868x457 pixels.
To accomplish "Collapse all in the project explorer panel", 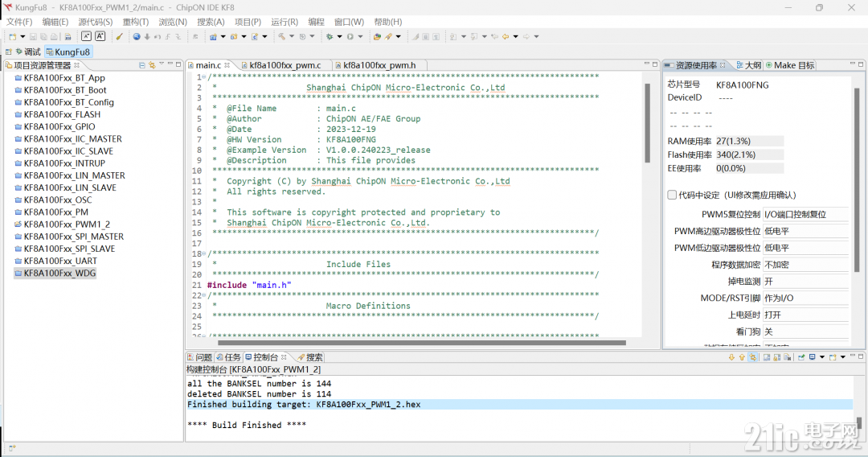I will [142, 65].
